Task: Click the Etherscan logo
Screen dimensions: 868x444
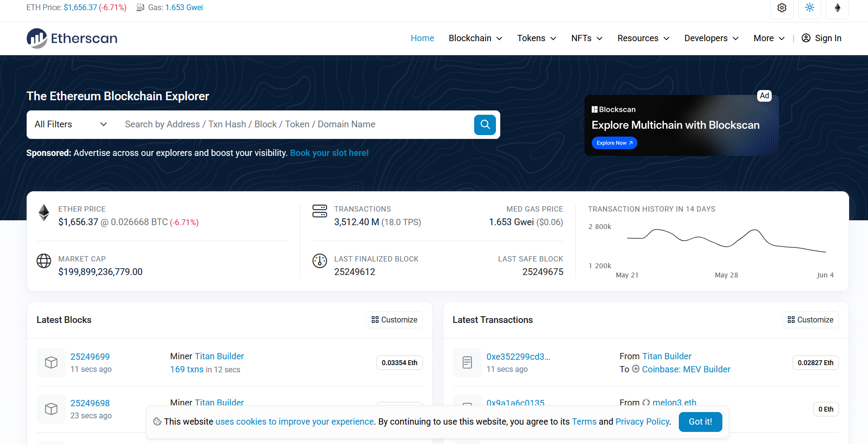Action: (x=72, y=38)
